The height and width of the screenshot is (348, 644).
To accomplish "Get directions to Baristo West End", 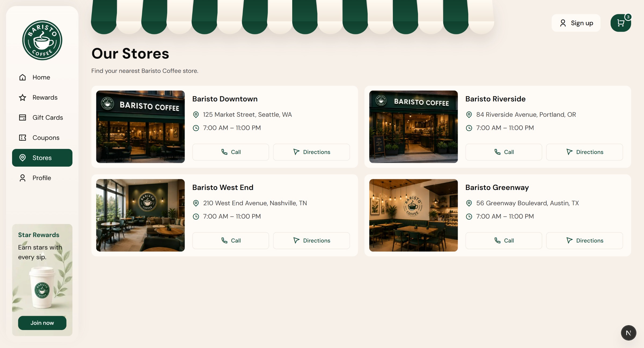I will [x=311, y=241].
